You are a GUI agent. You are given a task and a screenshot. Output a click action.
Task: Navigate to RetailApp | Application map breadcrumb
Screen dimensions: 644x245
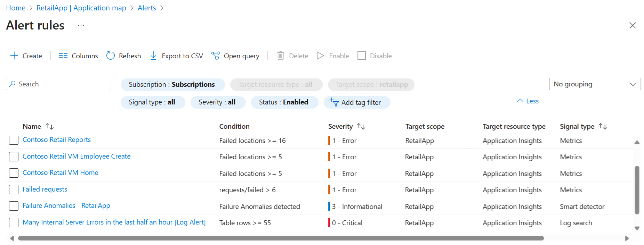pos(81,8)
